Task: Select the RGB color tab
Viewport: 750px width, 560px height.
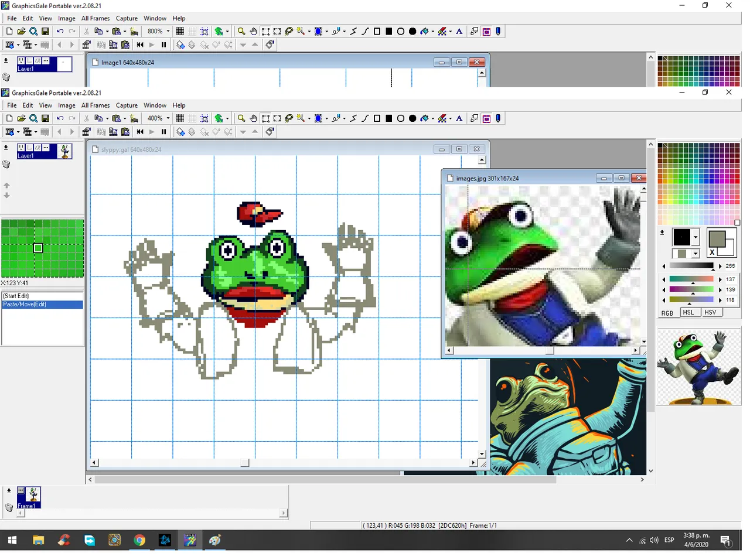Action: 667,313
